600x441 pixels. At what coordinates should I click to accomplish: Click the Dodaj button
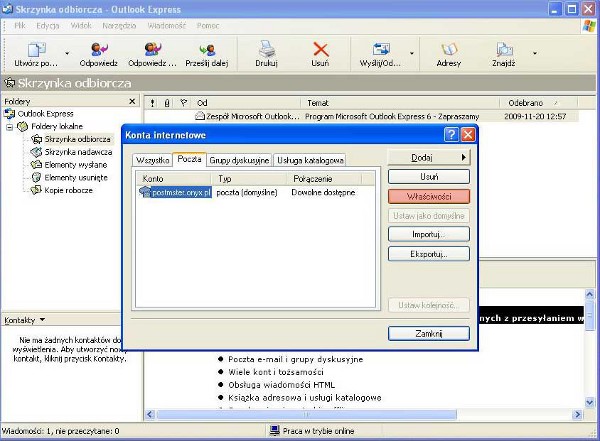(429, 157)
